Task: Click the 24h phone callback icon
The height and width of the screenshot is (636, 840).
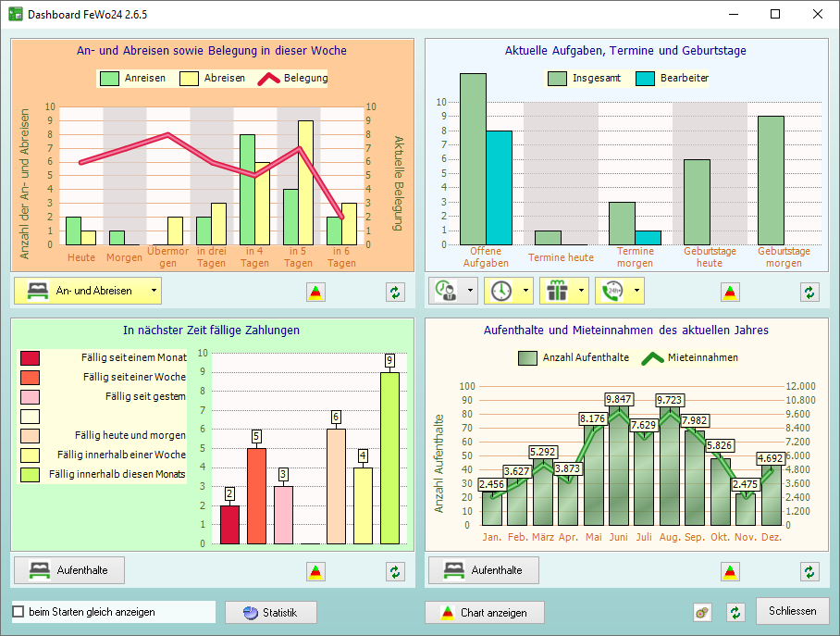Action: (611, 291)
